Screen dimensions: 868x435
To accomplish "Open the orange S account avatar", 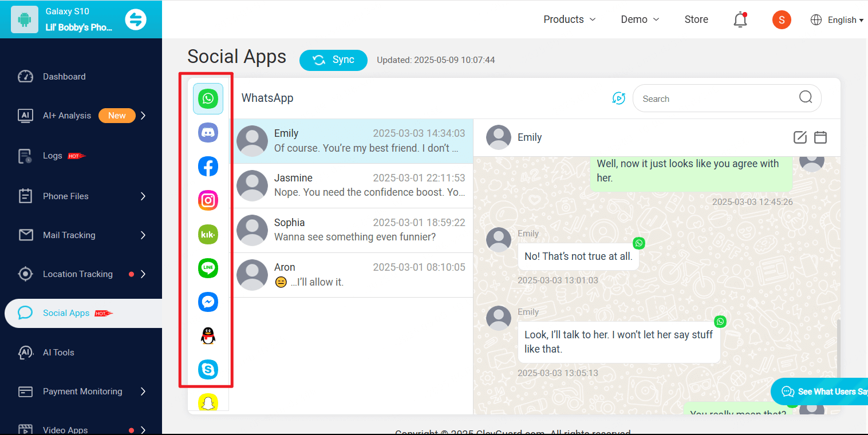I will pos(782,19).
